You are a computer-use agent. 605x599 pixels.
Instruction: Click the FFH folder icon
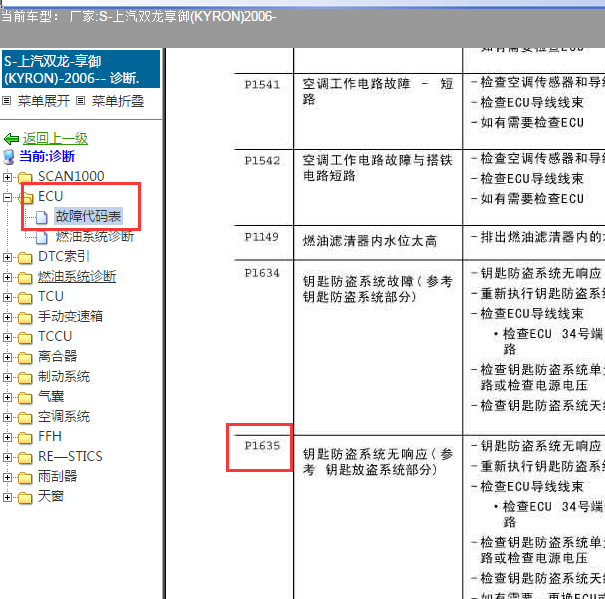[x=25, y=438]
